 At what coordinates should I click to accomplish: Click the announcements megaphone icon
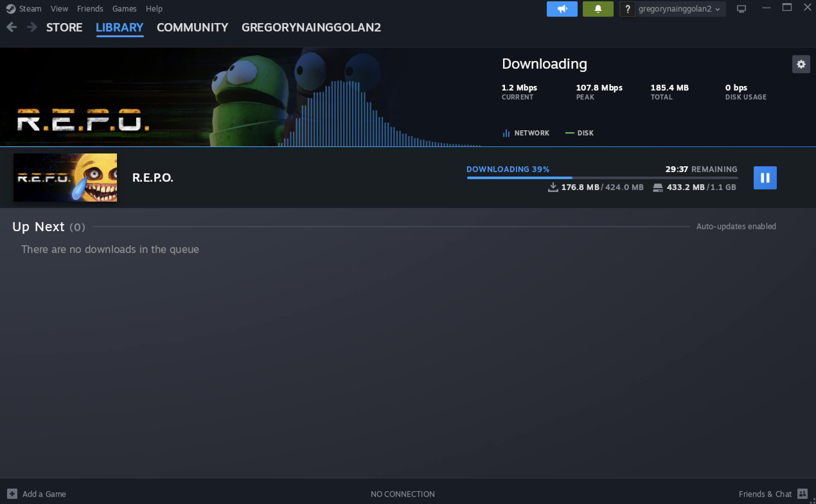coord(562,9)
